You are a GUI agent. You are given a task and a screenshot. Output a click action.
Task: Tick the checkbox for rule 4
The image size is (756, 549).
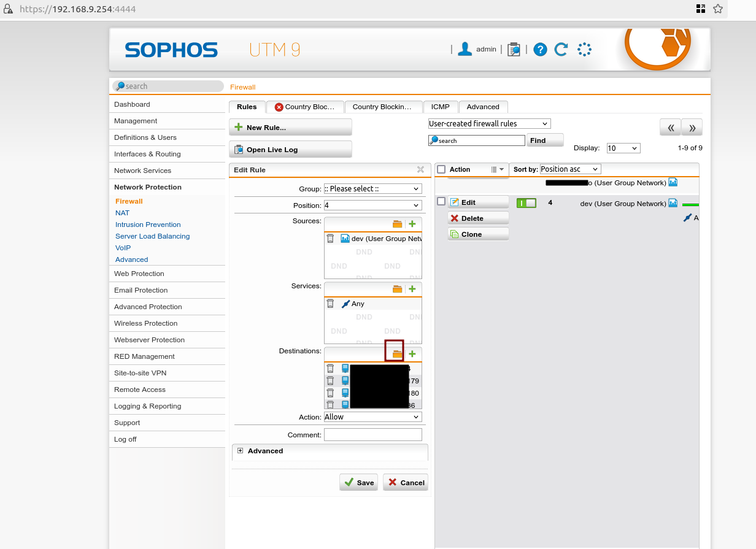point(441,201)
